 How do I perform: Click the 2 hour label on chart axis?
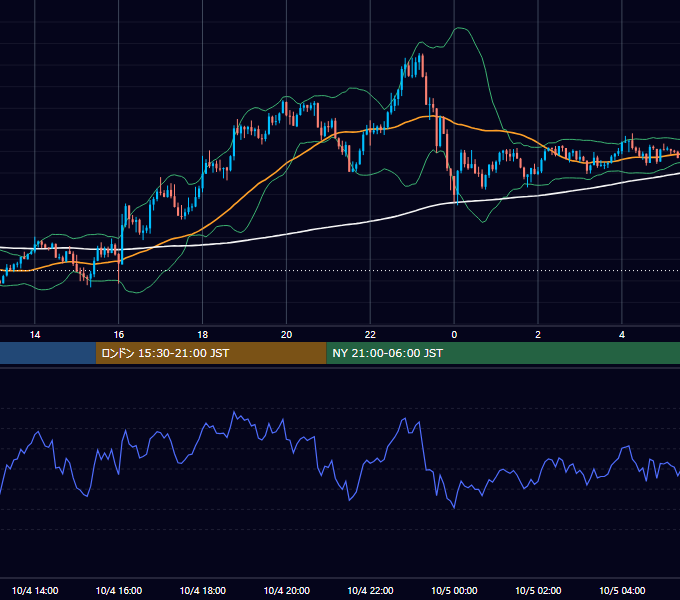538,335
